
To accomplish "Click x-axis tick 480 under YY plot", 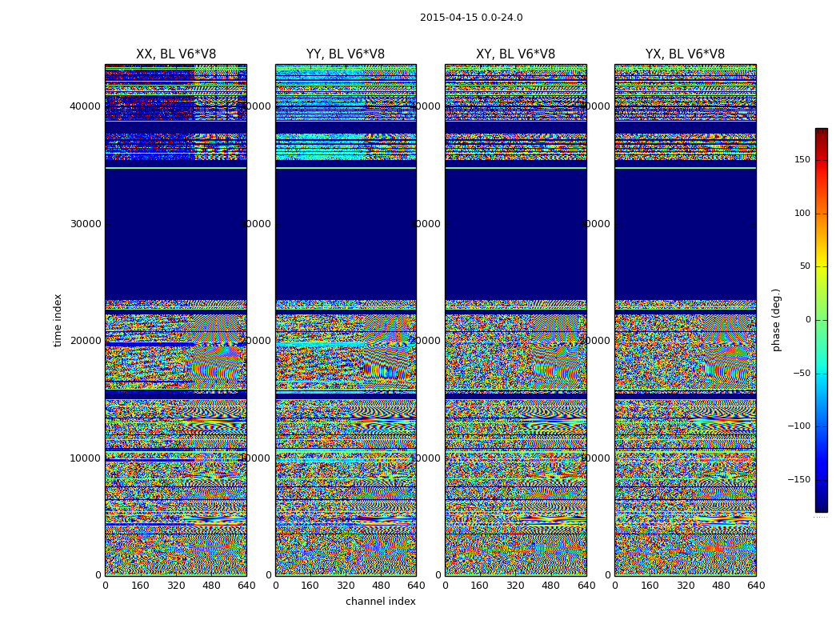I will pos(381,586).
